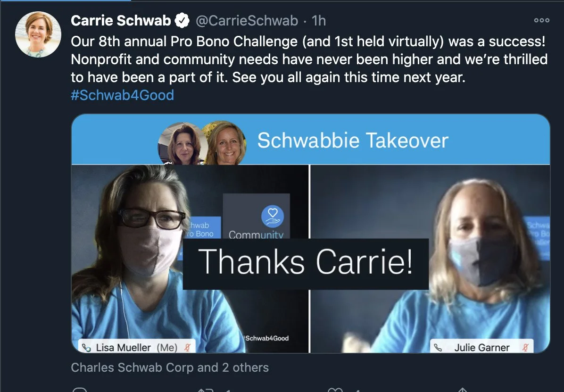The image size is (564, 392).
Task: Open the #Schwab4Good hashtag in the tweet text
Action: point(122,95)
